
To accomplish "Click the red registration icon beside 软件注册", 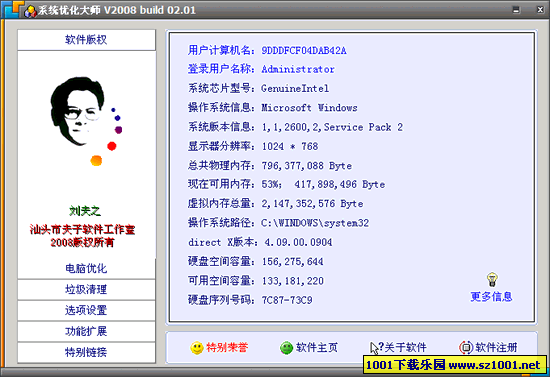I will coord(466,348).
